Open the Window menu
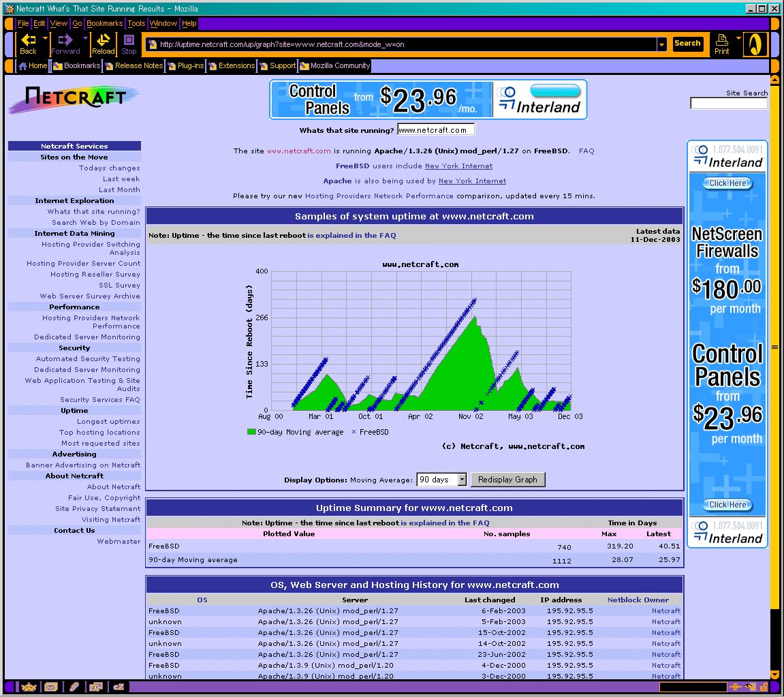 163,23
